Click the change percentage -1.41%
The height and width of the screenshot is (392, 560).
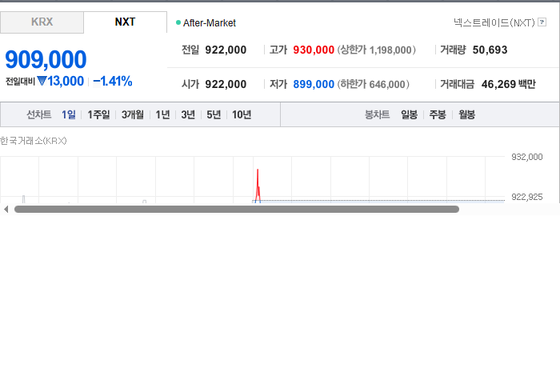pyautogui.click(x=113, y=82)
